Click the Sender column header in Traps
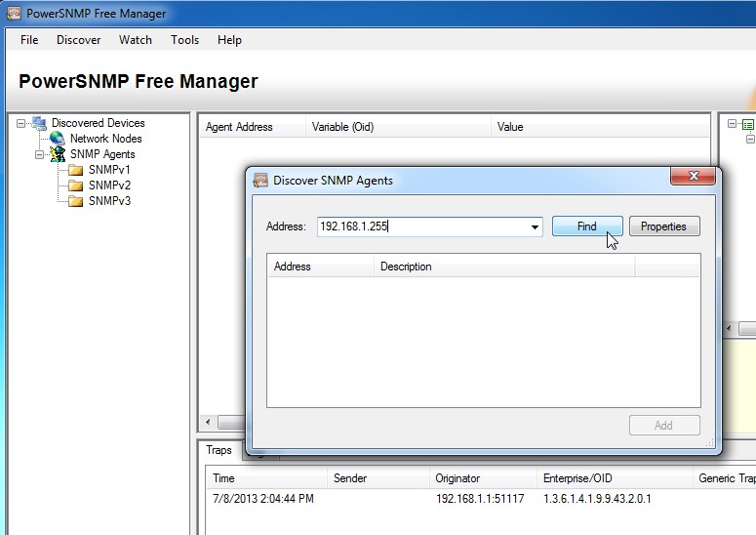The image size is (756, 535). click(x=378, y=478)
